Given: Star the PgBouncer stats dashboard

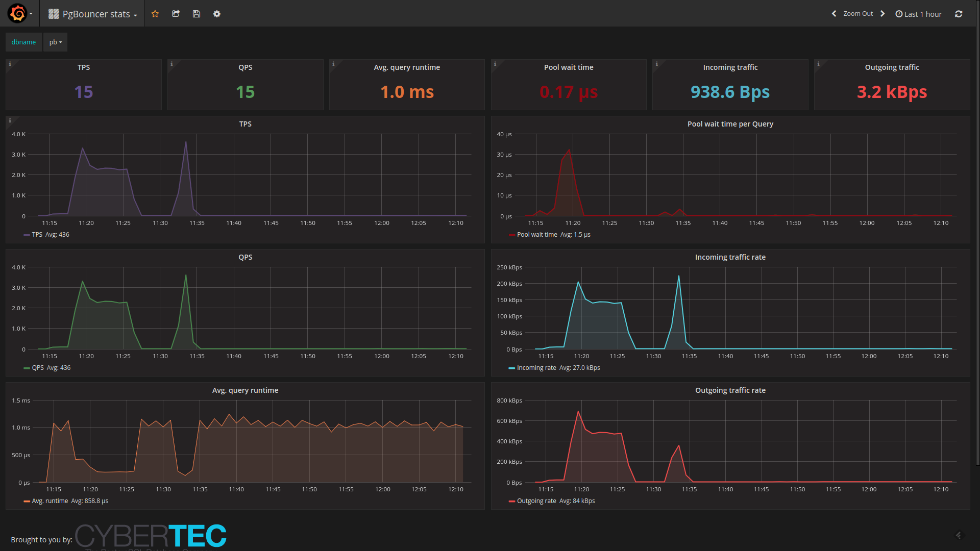Looking at the screenshot, I should (155, 14).
